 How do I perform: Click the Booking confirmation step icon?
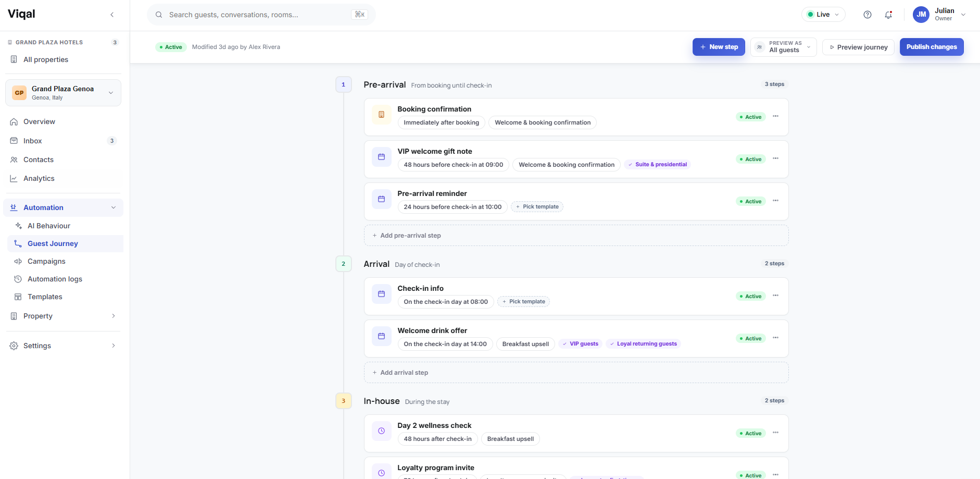coord(381,115)
